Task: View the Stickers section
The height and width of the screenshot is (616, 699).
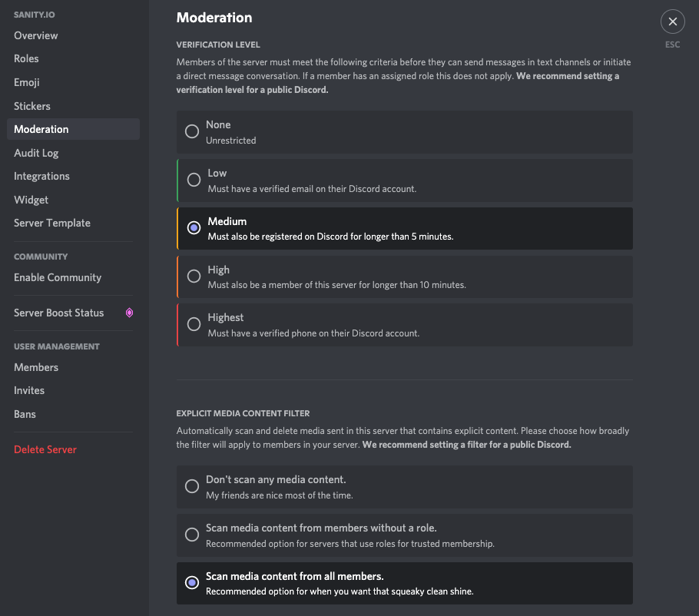Action: [x=31, y=105]
